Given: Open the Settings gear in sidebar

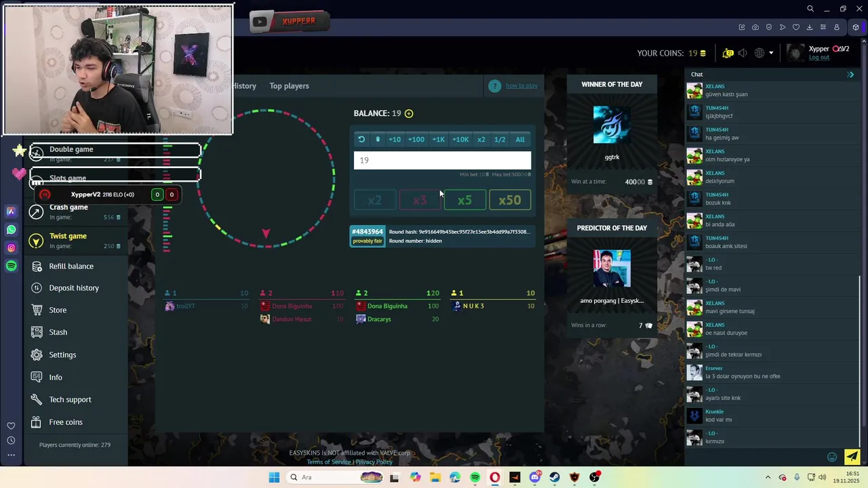Looking at the screenshot, I should (37, 354).
